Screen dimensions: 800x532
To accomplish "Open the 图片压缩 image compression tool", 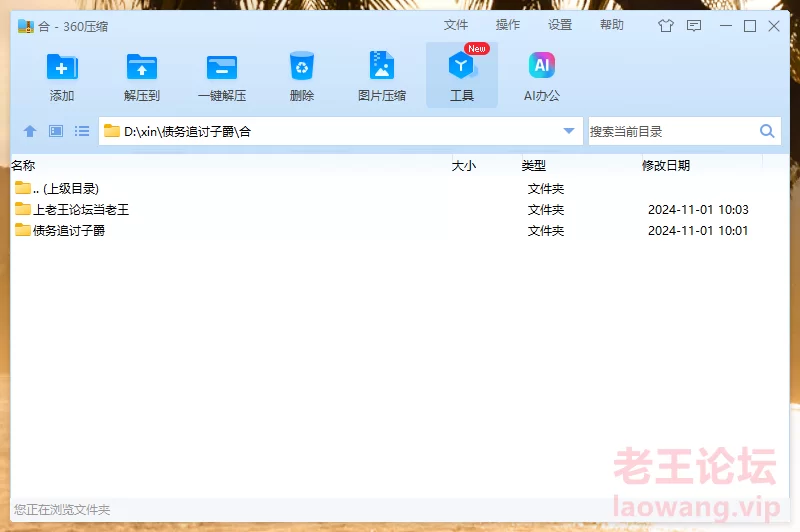I will [382, 68].
